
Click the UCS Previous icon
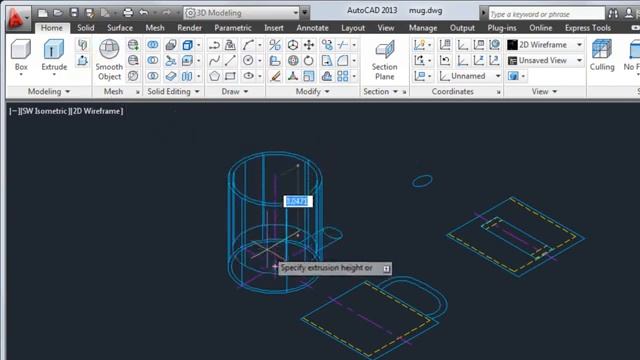(x=445, y=60)
